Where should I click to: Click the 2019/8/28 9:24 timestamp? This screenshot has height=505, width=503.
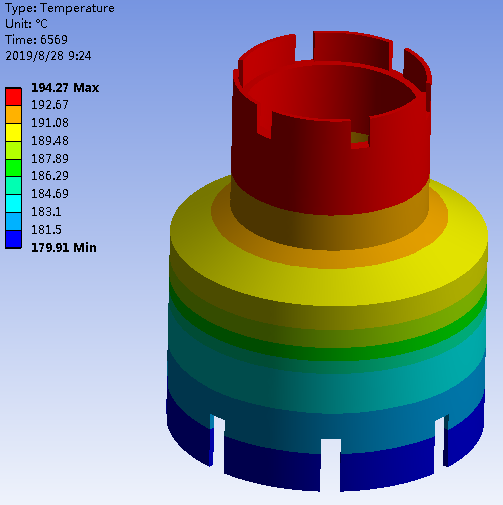click(48, 56)
